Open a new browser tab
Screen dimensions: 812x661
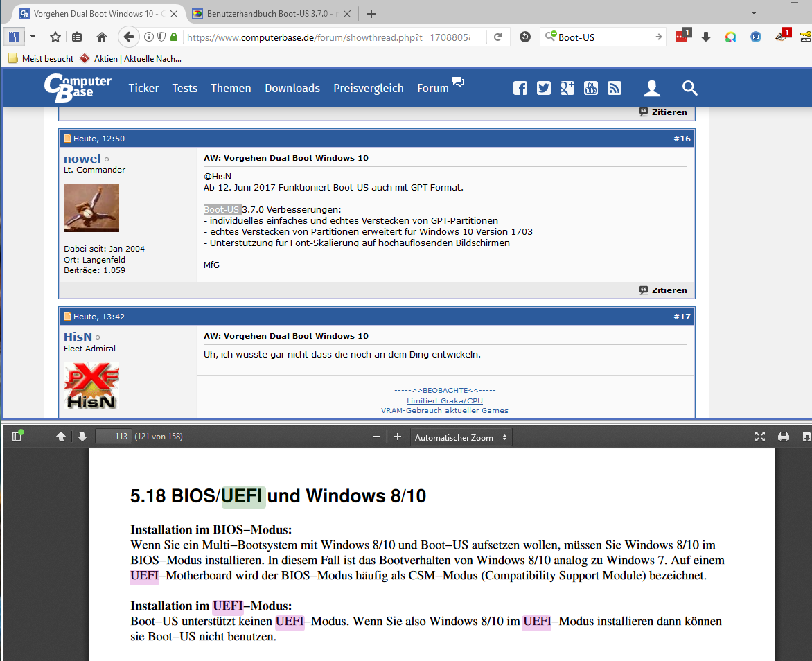[x=371, y=14]
